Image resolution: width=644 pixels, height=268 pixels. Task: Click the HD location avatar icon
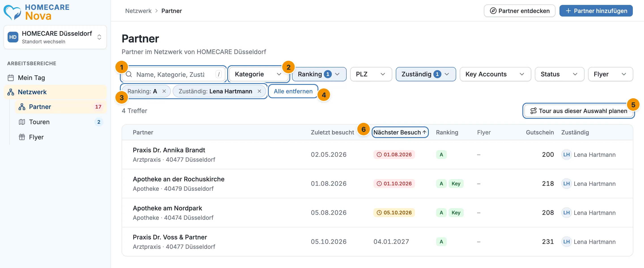pos(13,37)
